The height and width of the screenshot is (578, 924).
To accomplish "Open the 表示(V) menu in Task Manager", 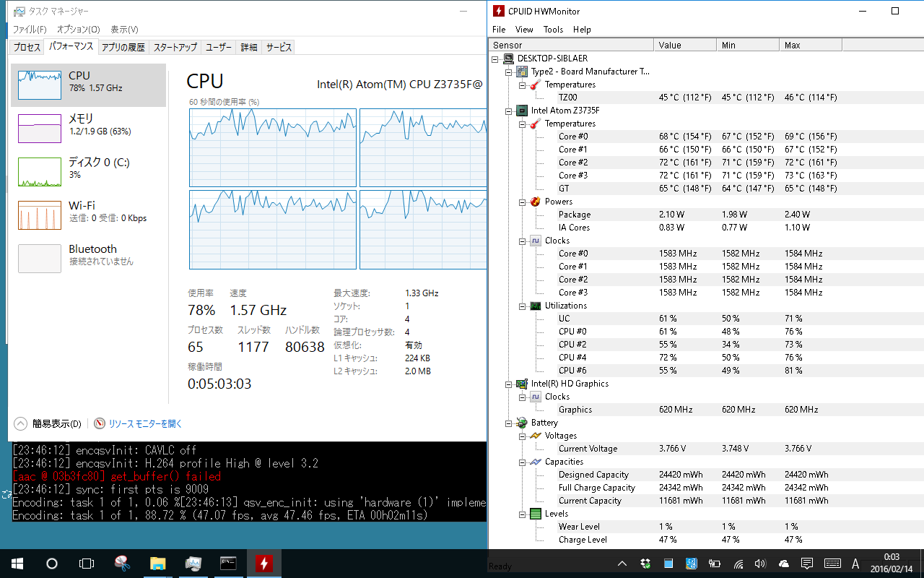I will click(x=124, y=30).
